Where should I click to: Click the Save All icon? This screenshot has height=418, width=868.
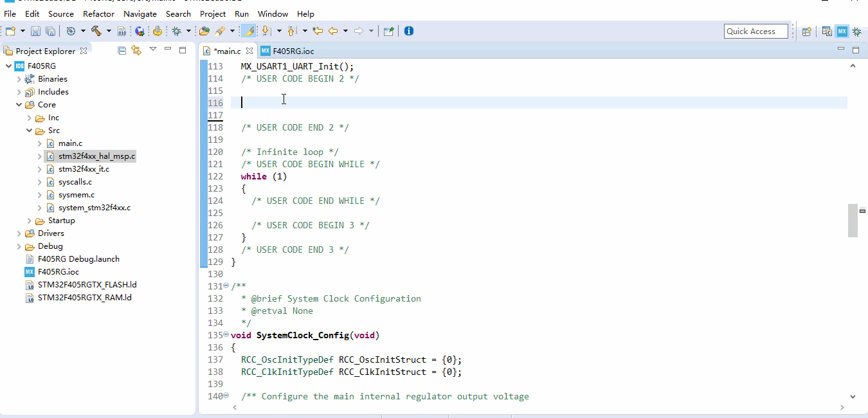pyautogui.click(x=50, y=30)
